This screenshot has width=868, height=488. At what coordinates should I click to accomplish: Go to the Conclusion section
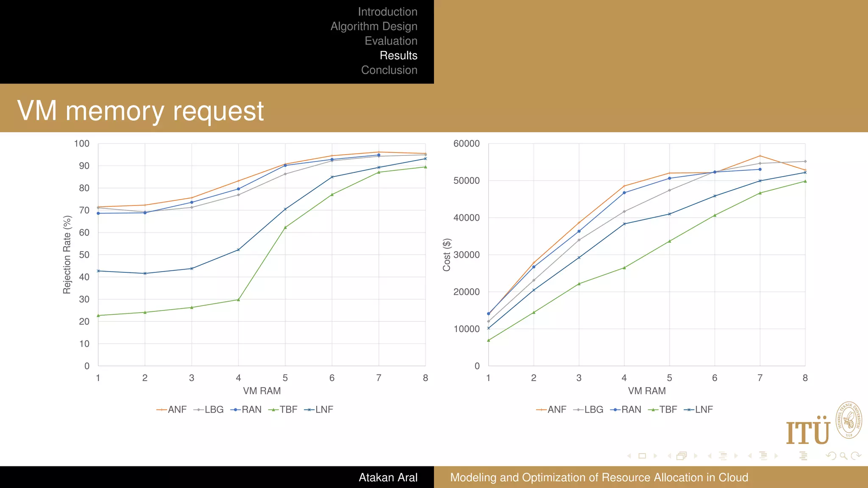pos(389,70)
